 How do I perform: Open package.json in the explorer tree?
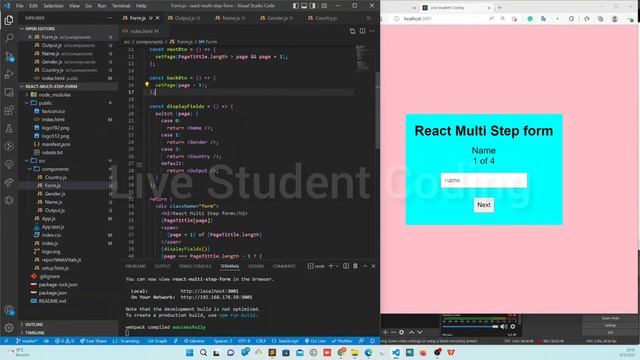pyautogui.click(x=52, y=293)
